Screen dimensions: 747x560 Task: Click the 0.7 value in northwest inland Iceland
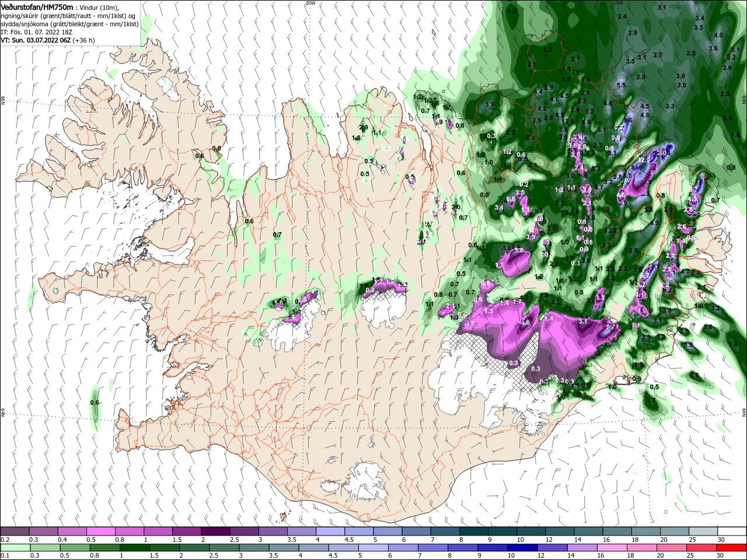(277, 235)
